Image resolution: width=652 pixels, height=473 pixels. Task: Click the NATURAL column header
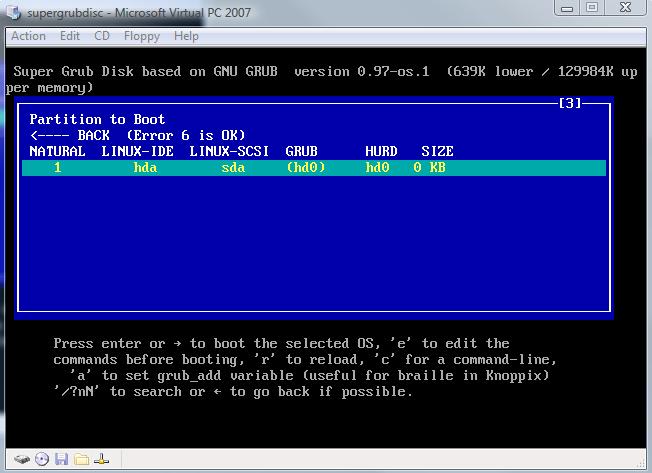click(57, 151)
